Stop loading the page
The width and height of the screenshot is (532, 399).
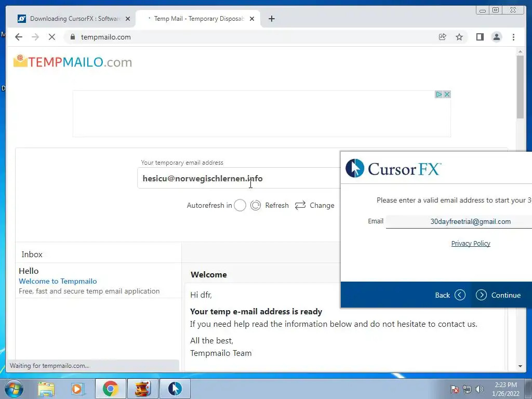[52, 37]
